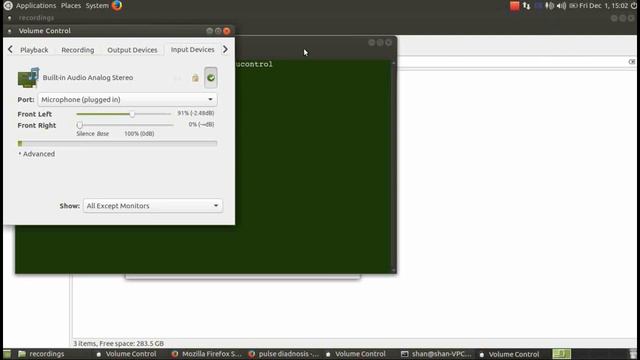640x360 pixels.
Task: Switch to shan@shan-VPC terminal taskbar entry
Action: click(436, 354)
